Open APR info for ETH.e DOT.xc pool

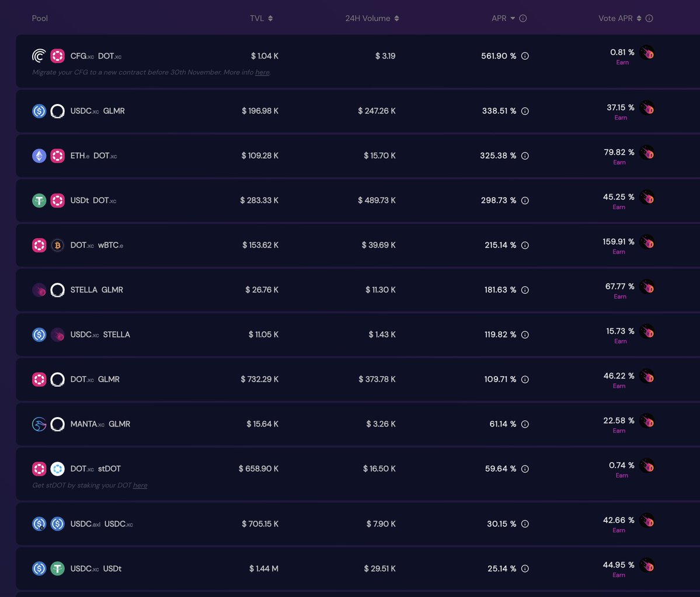(x=525, y=156)
